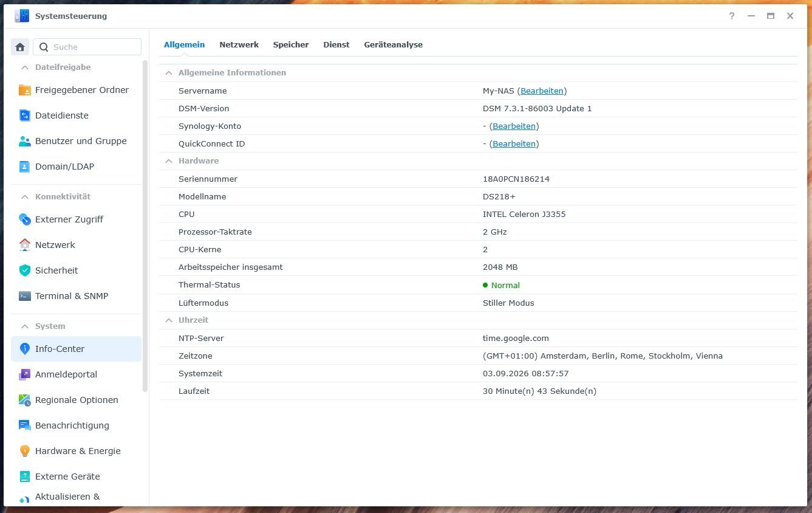Select Info-Center icon

(25, 349)
